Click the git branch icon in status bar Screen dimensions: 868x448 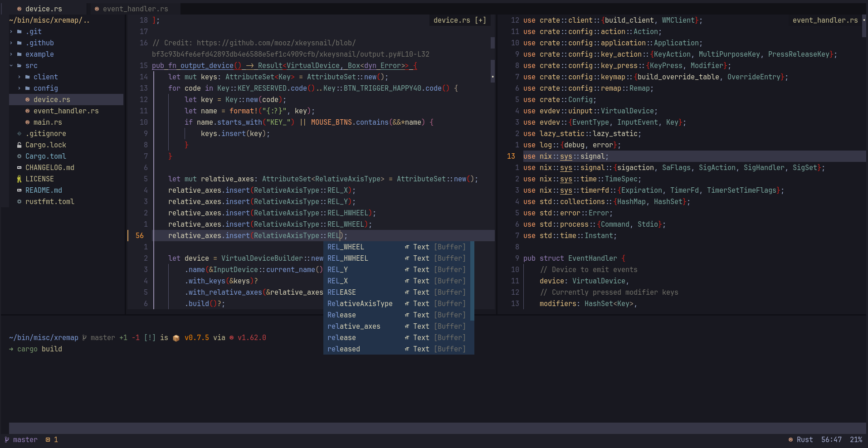point(7,439)
